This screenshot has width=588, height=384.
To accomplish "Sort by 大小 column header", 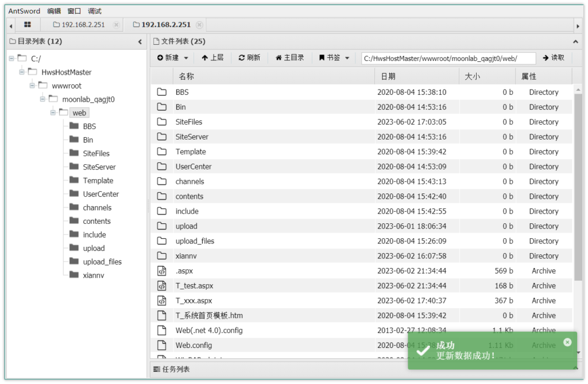I will [x=488, y=76].
